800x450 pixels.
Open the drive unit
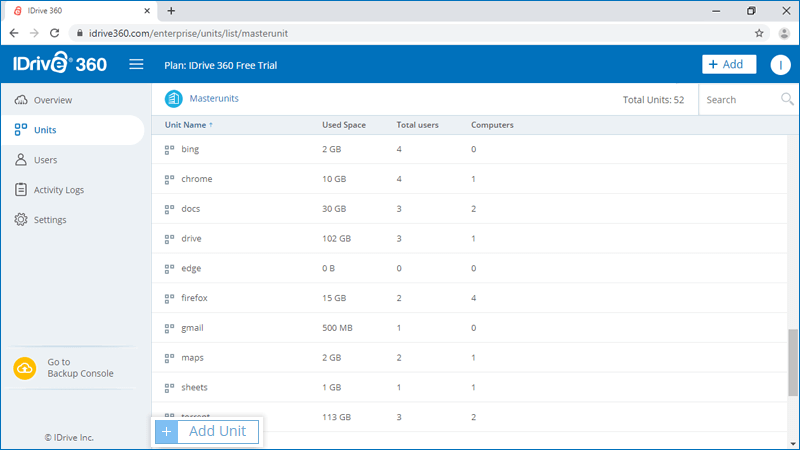(191, 238)
